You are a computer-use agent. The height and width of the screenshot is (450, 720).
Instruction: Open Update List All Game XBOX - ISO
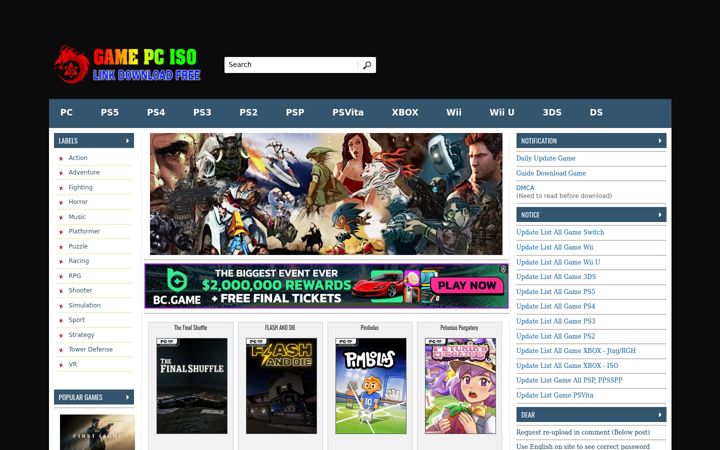(x=567, y=366)
